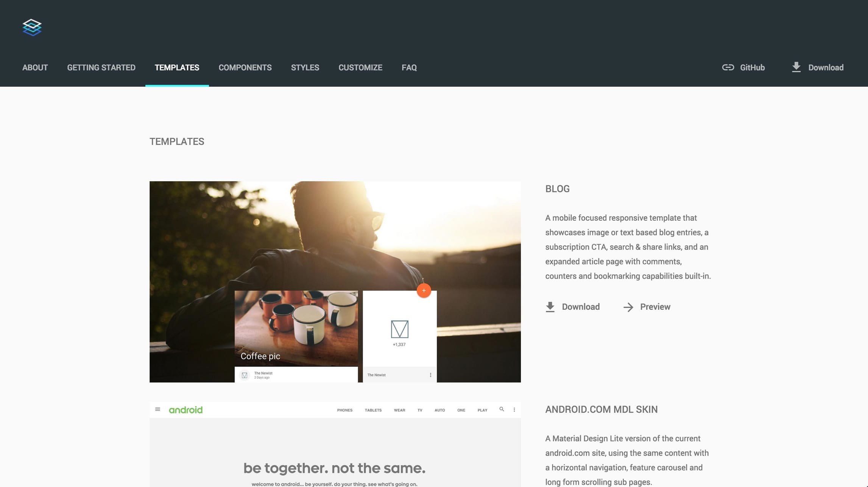Viewport: 868px width, 487px height.
Task: Click the GitHub text link in header
Action: (x=752, y=67)
